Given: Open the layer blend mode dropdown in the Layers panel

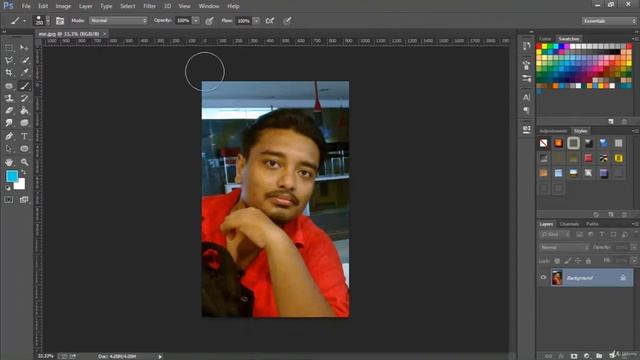Looking at the screenshot, I should [564, 247].
